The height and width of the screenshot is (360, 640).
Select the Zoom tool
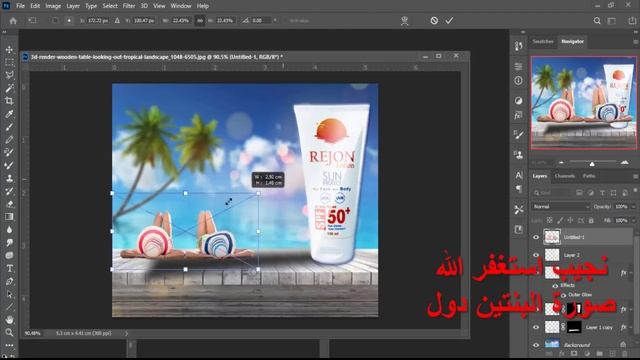point(9,333)
